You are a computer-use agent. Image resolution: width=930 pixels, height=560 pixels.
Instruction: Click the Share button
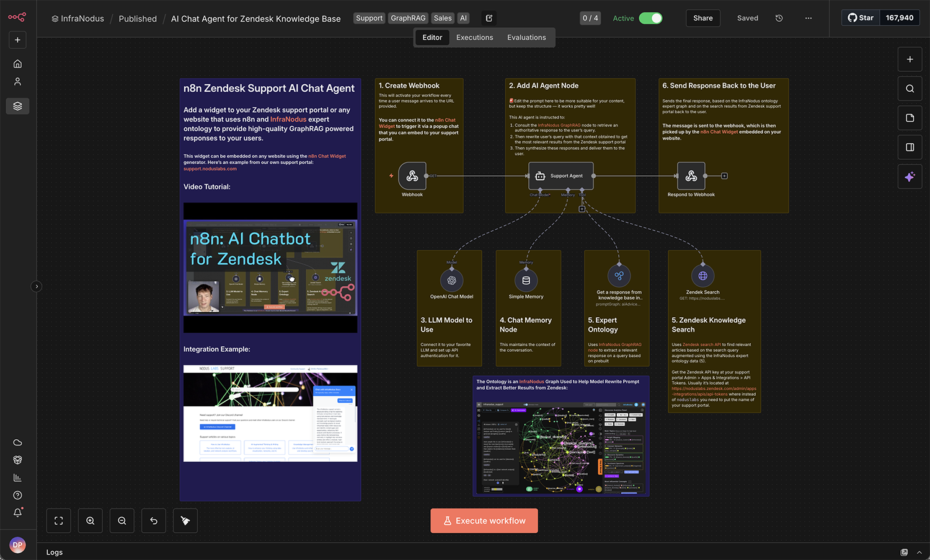pyautogui.click(x=702, y=18)
